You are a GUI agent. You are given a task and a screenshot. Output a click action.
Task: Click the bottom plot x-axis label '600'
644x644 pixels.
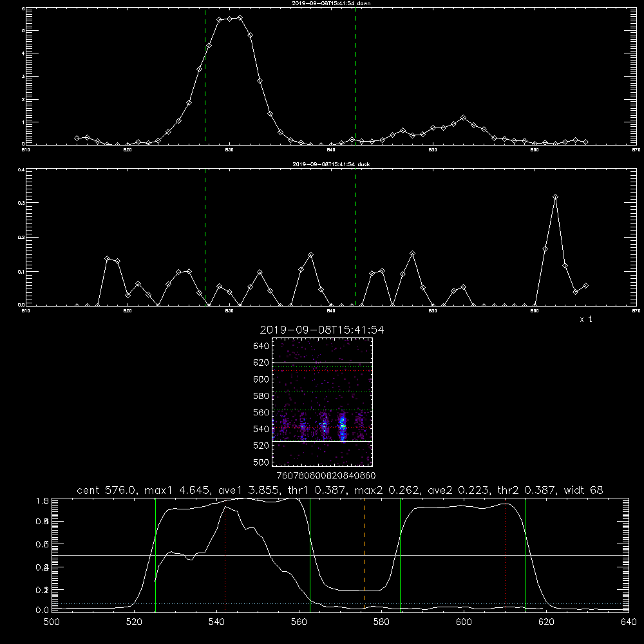464,622
